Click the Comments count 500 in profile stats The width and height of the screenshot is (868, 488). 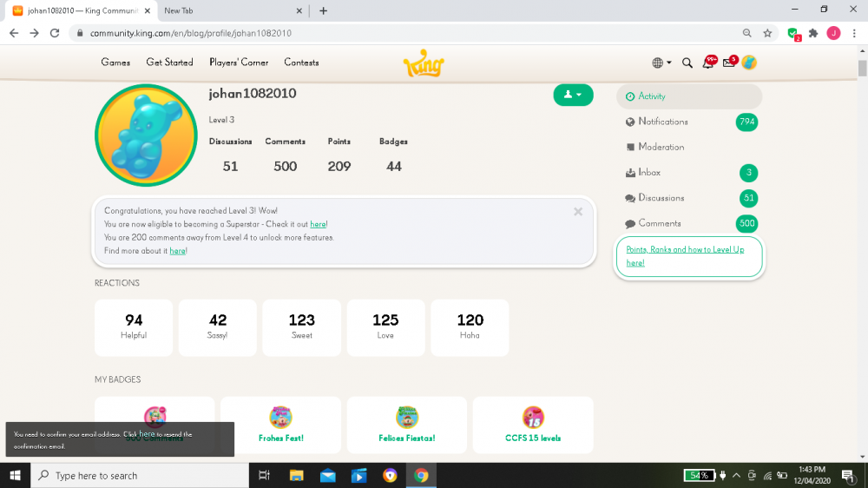[285, 166]
